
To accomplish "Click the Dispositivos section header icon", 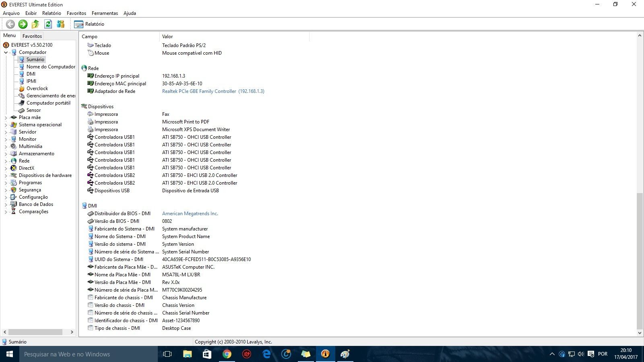I will pos(84,107).
